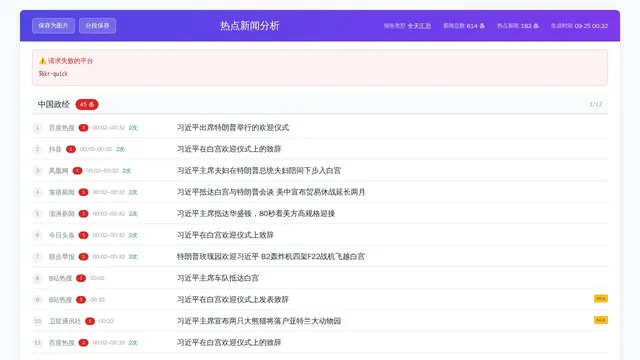Click the red rank badge beside 联合早报
Image resolution: width=640 pixels, height=360 pixels.
click(x=83, y=257)
